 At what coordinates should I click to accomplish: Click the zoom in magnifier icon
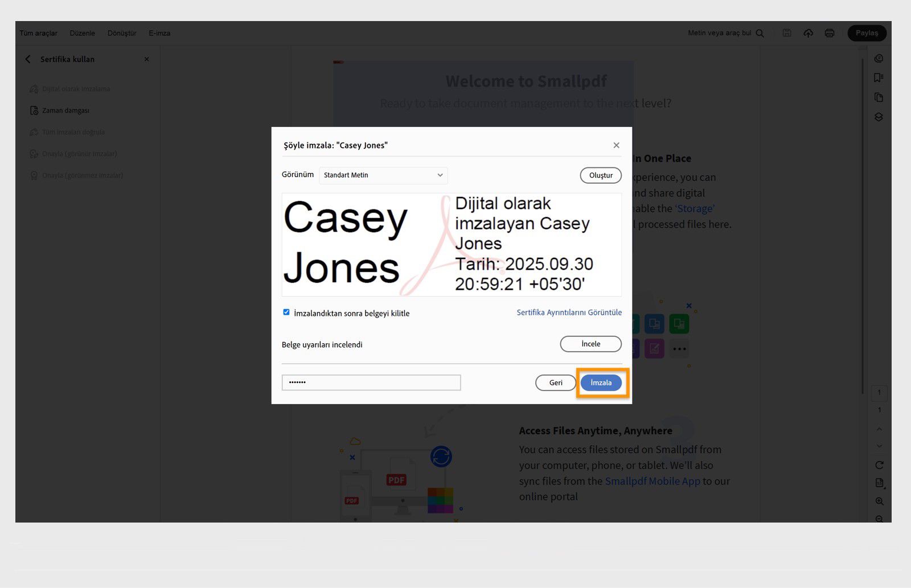[880, 501]
